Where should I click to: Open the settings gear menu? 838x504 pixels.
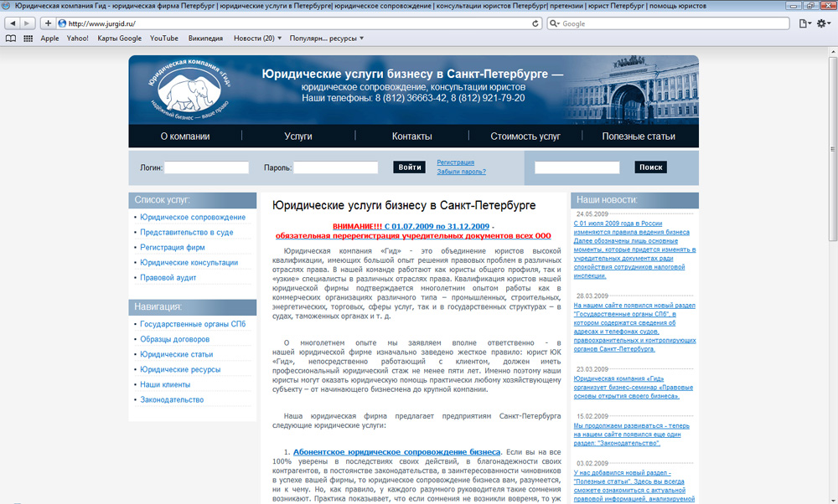824,23
